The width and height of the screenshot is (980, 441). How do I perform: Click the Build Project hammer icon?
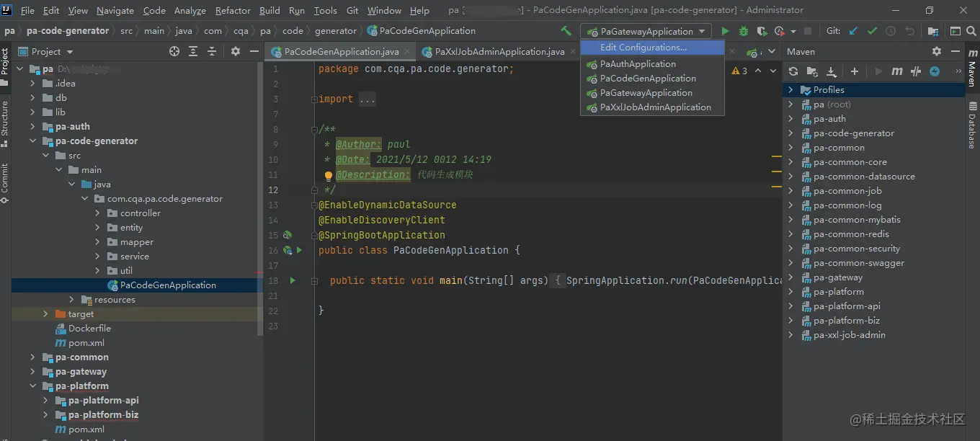pyautogui.click(x=566, y=31)
